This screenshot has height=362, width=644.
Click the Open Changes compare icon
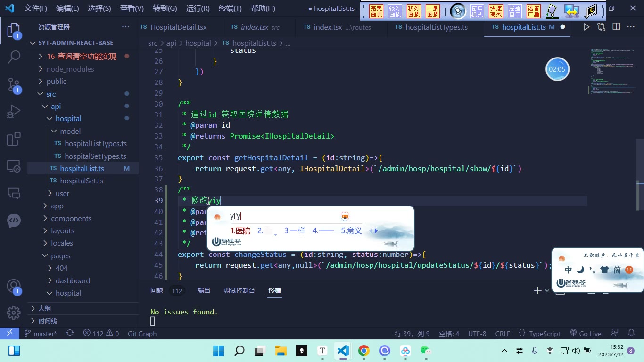click(x=601, y=27)
